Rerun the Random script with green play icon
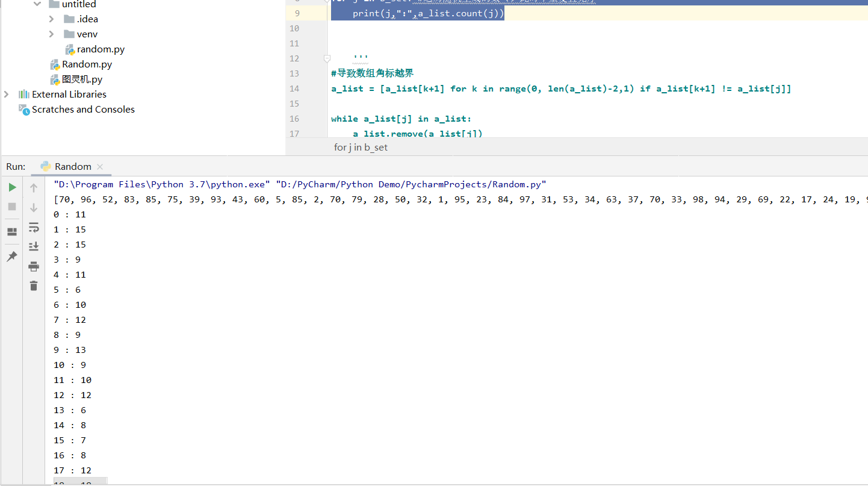Screen dimensions: 868x486 [x=12, y=188]
